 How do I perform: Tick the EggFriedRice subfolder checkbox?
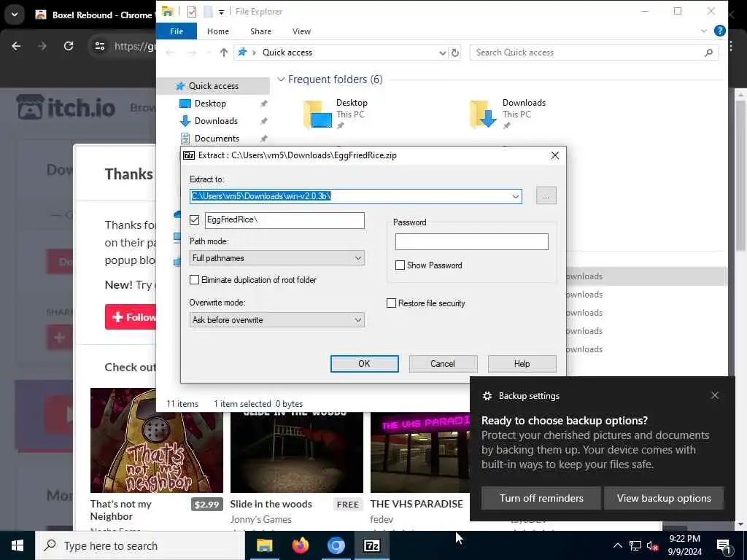(194, 219)
